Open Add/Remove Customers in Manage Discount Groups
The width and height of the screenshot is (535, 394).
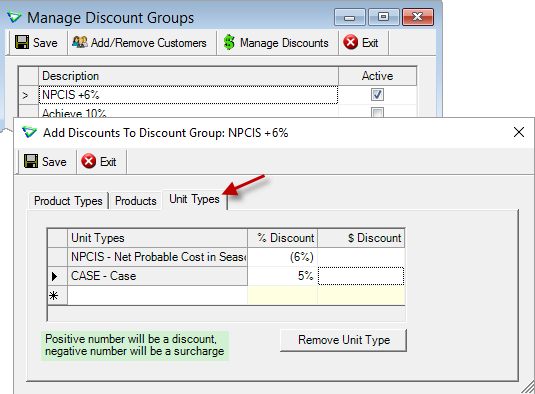(140, 43)
